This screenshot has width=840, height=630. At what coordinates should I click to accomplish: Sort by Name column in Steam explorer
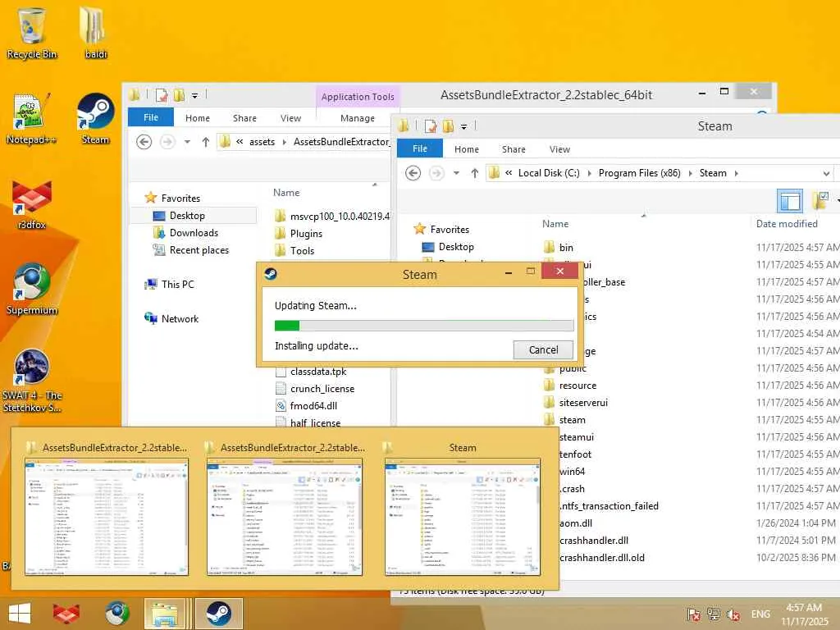tap(555, 224)
